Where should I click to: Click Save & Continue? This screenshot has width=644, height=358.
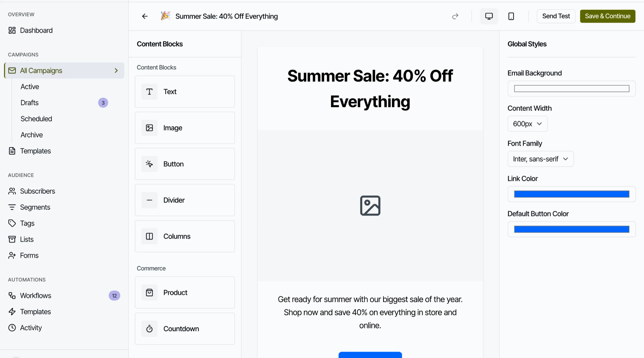607,16
